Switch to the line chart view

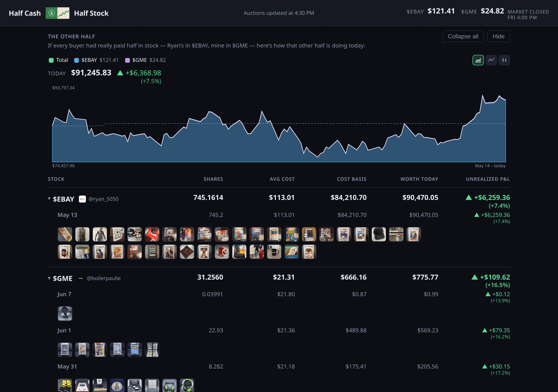(491, 60)
